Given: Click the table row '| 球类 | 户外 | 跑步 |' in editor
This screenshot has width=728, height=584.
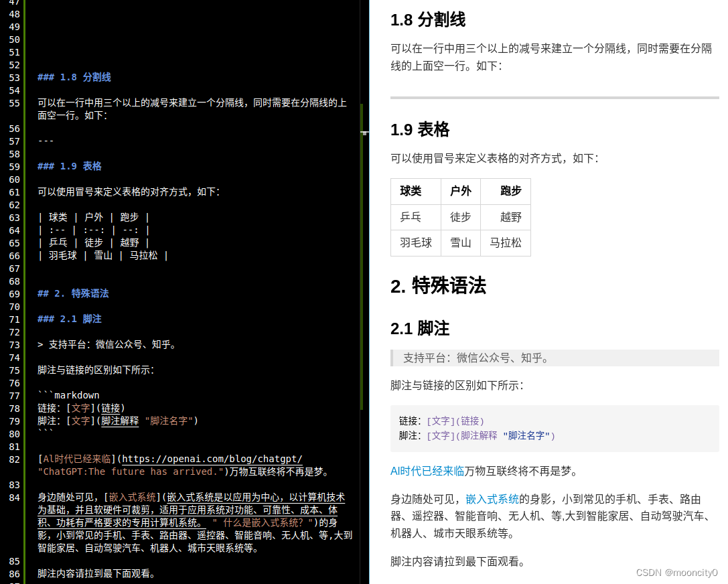Looking at the screenshot, I should pyautogui.click(x=94, y=217).
